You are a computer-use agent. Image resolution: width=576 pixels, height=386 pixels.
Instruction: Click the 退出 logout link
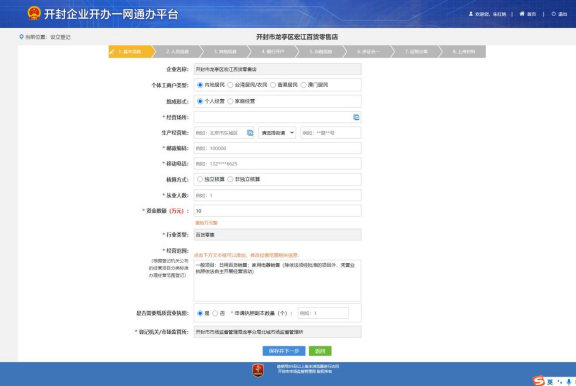click(562, 14)
